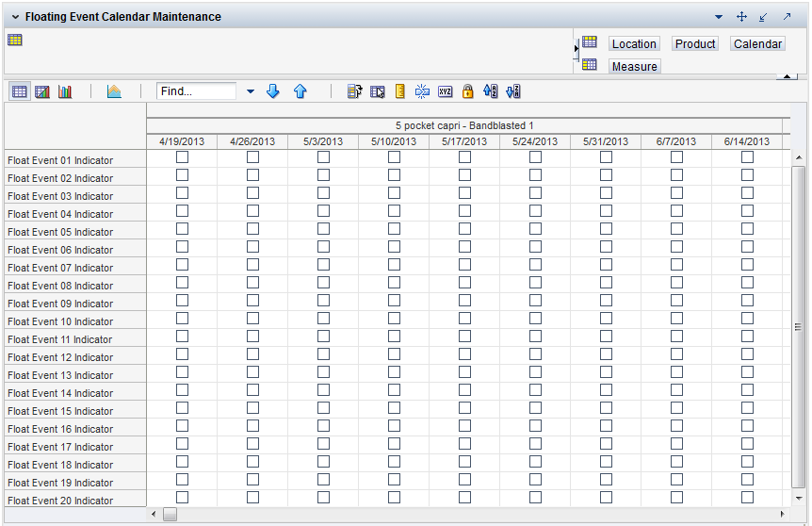Collapse the Floating Event Calendar Maintenance panel
The height and width of the screenshot is (526, 812).
pos(15,17)
